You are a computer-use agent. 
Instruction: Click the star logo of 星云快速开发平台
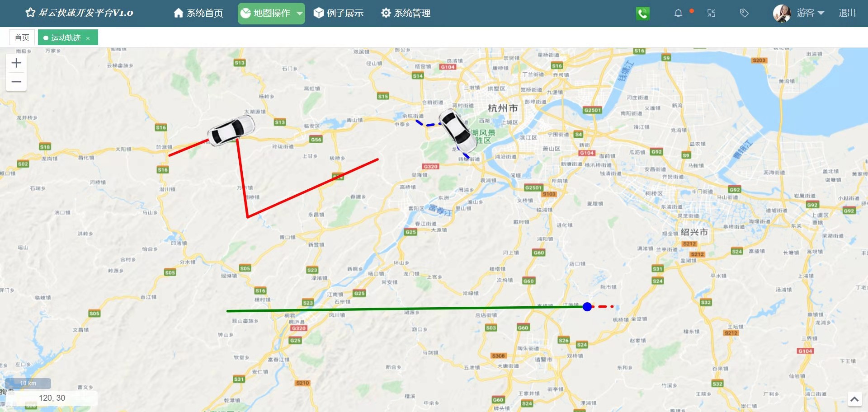[30, 13]
